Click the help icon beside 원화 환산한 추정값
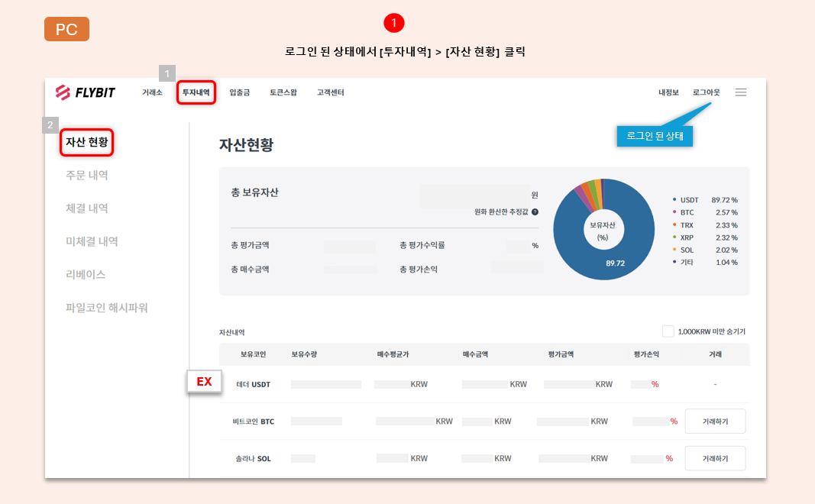Image resolution: width=815 pixels, height=504 pixels. click(x=535, y=212)
